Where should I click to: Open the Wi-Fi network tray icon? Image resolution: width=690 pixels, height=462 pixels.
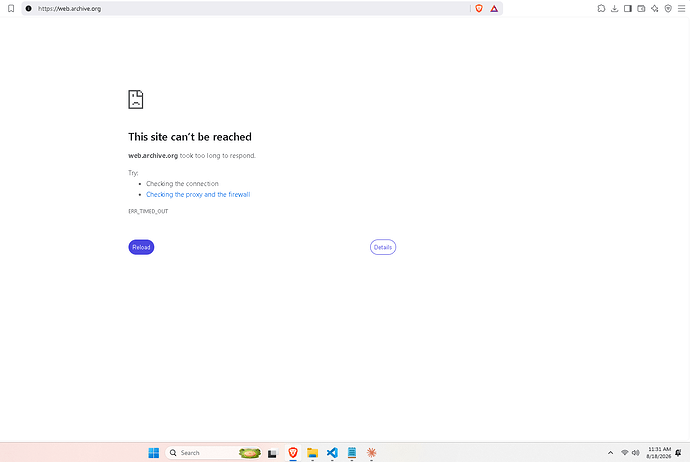pos(624,453)
